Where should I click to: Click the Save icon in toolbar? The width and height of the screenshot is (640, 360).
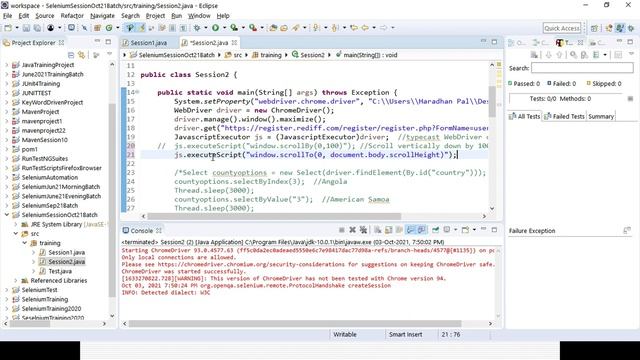(26, 28)
